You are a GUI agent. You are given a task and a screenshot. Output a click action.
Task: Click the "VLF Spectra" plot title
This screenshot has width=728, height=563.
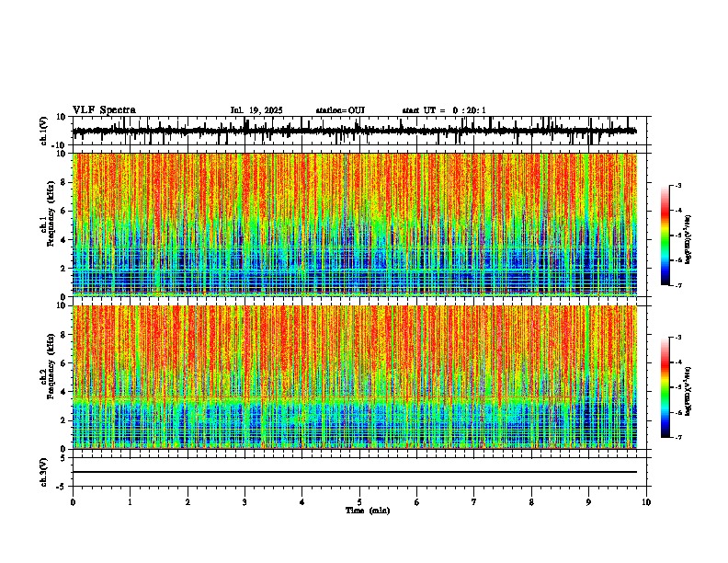pos(104,110)
